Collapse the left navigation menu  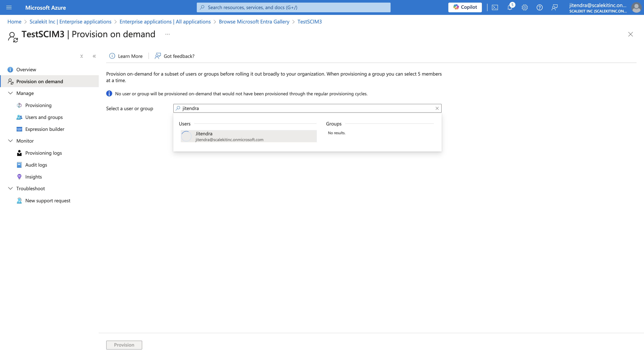[x=94, y=56]
